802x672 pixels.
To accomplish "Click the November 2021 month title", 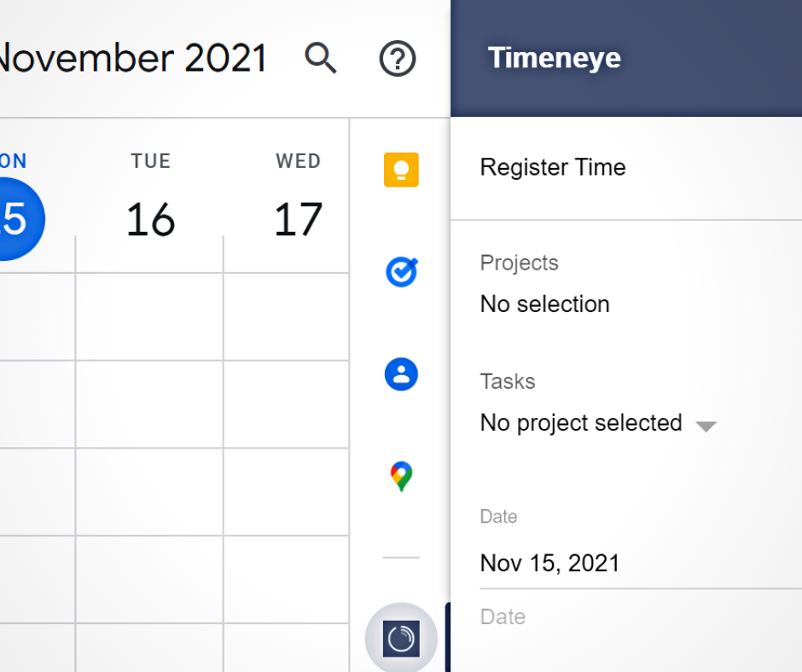I will click(x=132, y=58).
